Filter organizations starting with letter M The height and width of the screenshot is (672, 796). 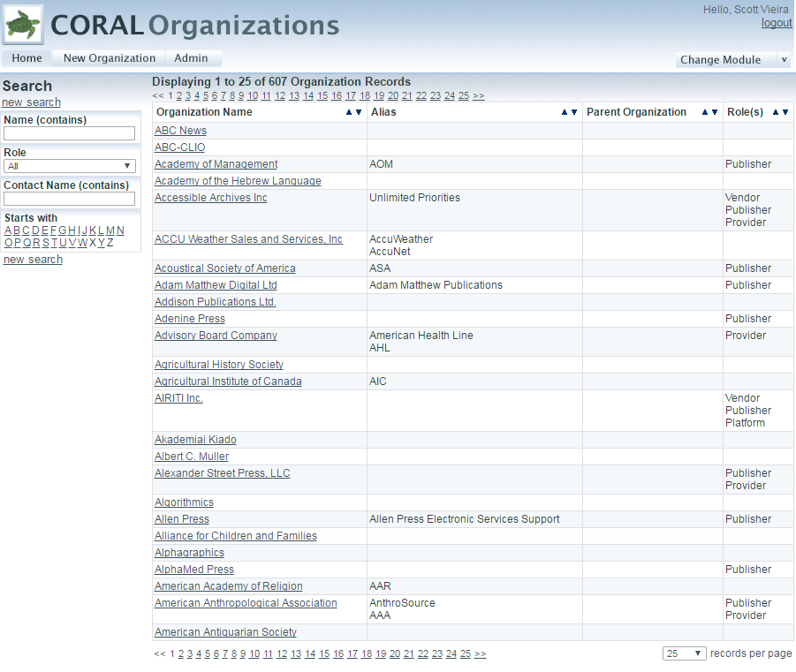coord(110,230)
